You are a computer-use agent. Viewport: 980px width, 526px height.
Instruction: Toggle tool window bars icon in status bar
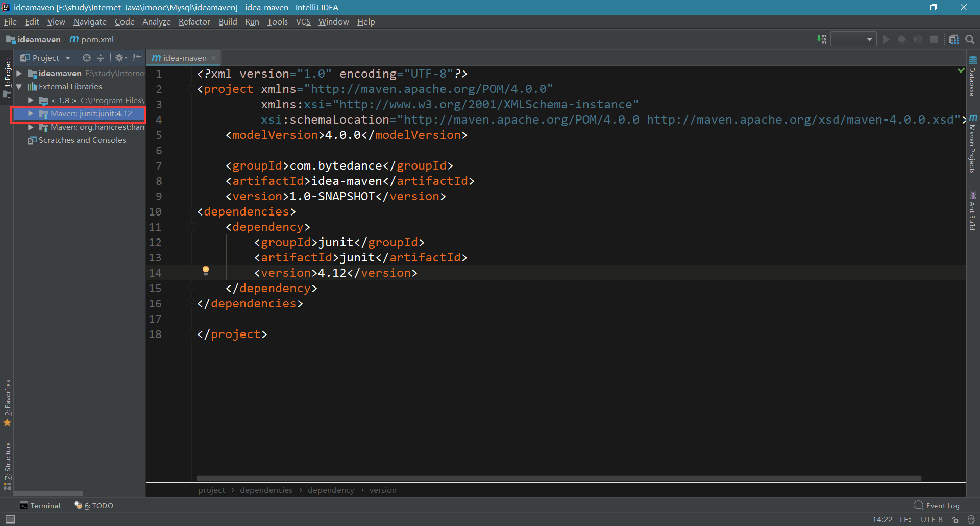[x=10, y=519]
